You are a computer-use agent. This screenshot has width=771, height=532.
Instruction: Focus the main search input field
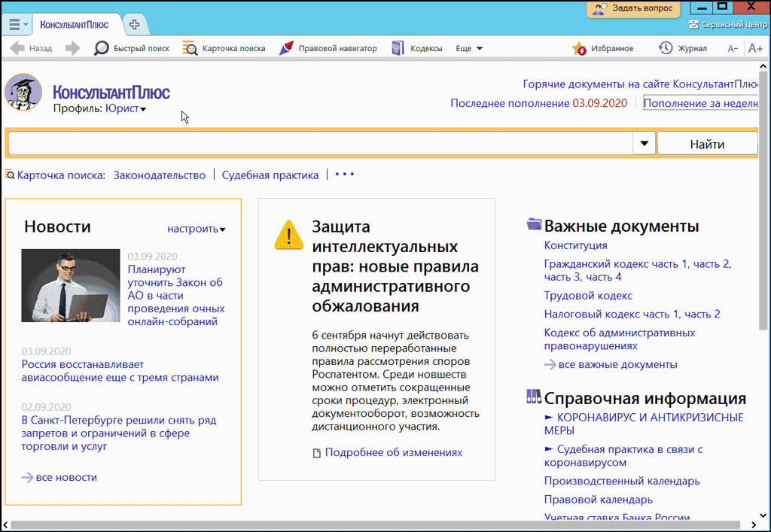pyautogui.click(x=320, y=144)
